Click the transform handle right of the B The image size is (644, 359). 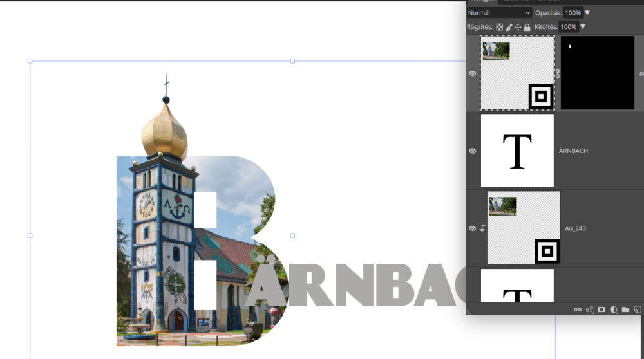(292, 235)
